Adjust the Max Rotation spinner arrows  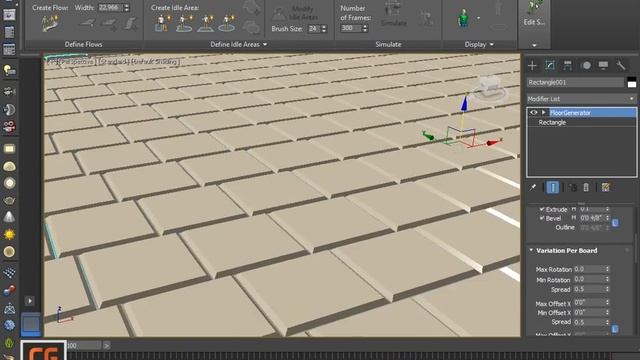pyautogui.click(x=607, y=269)
